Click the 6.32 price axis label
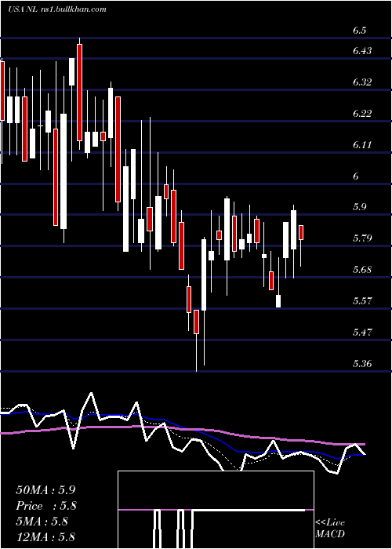This screenshot has width=392, height=549. [362, 82]
